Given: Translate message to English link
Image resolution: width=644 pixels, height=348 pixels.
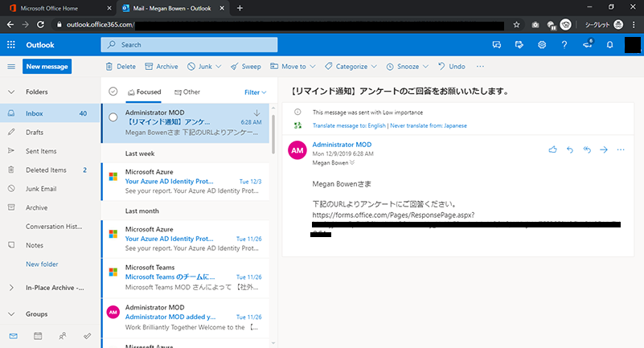Looking at the screenshot, I should tap(349, 125).
